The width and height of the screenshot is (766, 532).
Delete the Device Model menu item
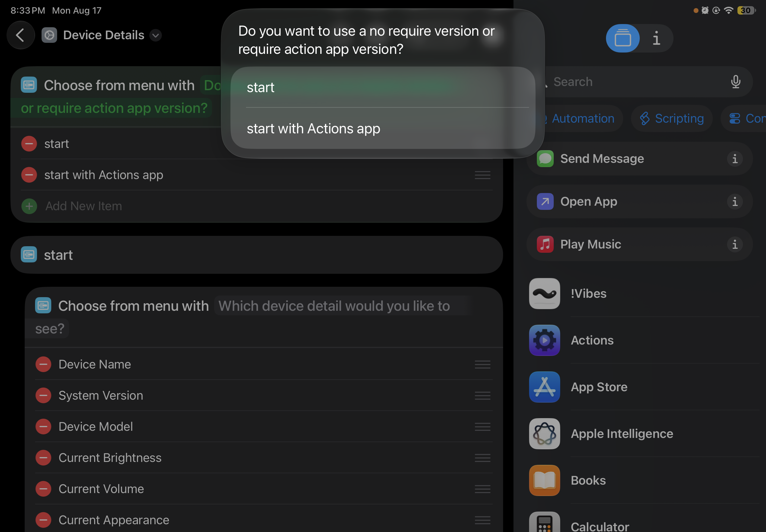pyautogui.click(x=43, y=427)
